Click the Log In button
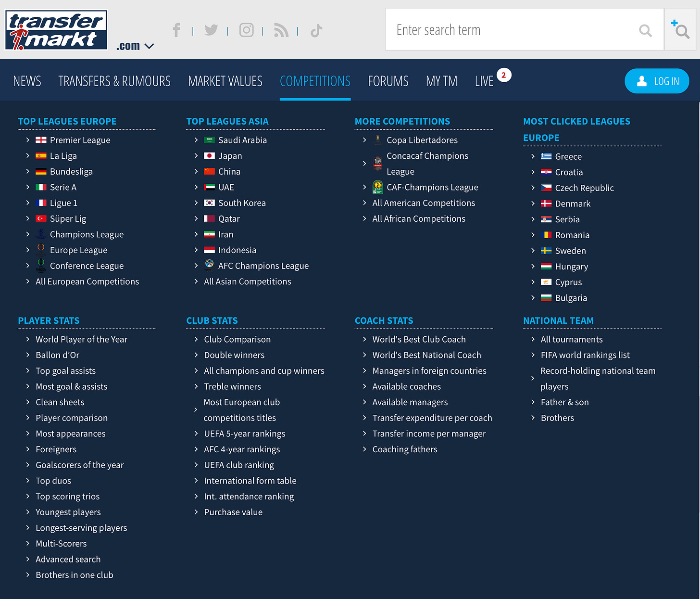The image size is (700, 599). point(657,81)
